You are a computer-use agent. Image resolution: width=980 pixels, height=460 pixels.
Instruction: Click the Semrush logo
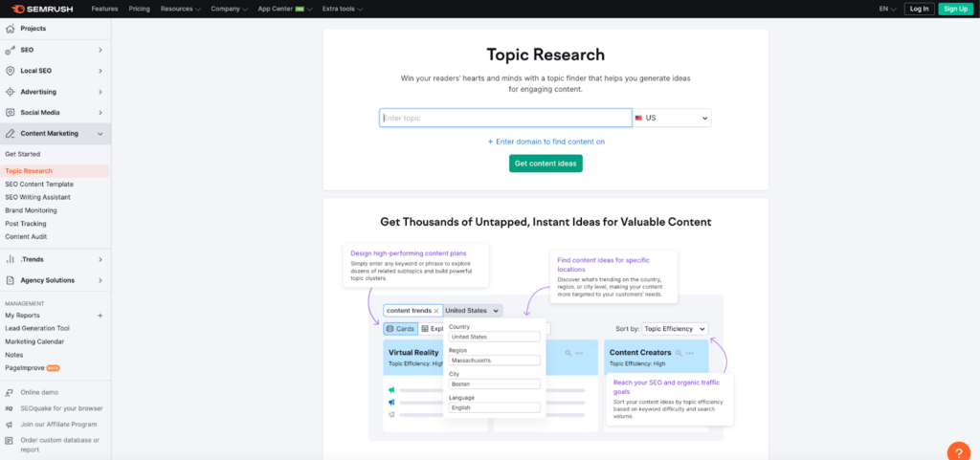pos(44,9)
